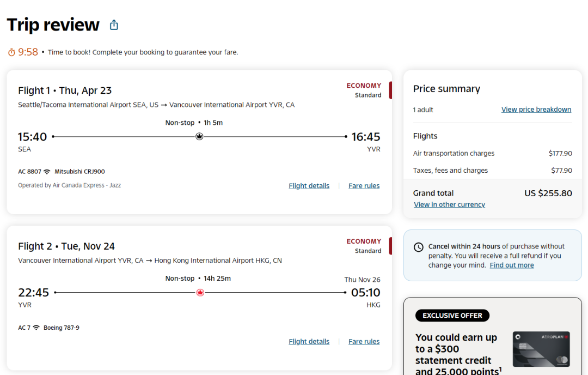View price breakdown in Price summary

536,110
